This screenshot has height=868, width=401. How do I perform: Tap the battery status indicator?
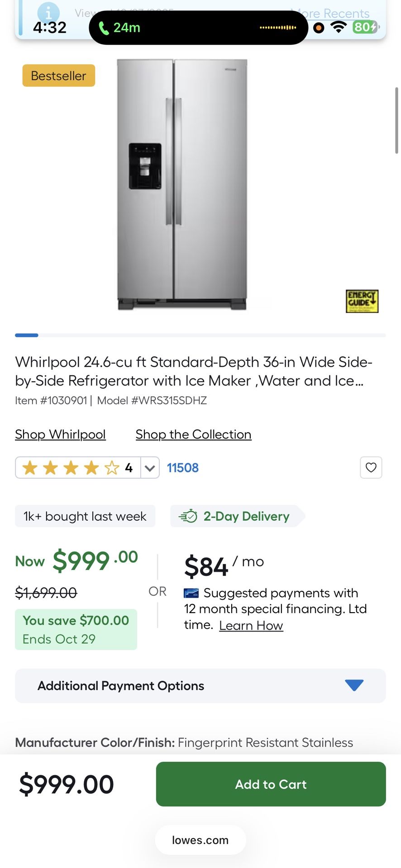(365, 27)
